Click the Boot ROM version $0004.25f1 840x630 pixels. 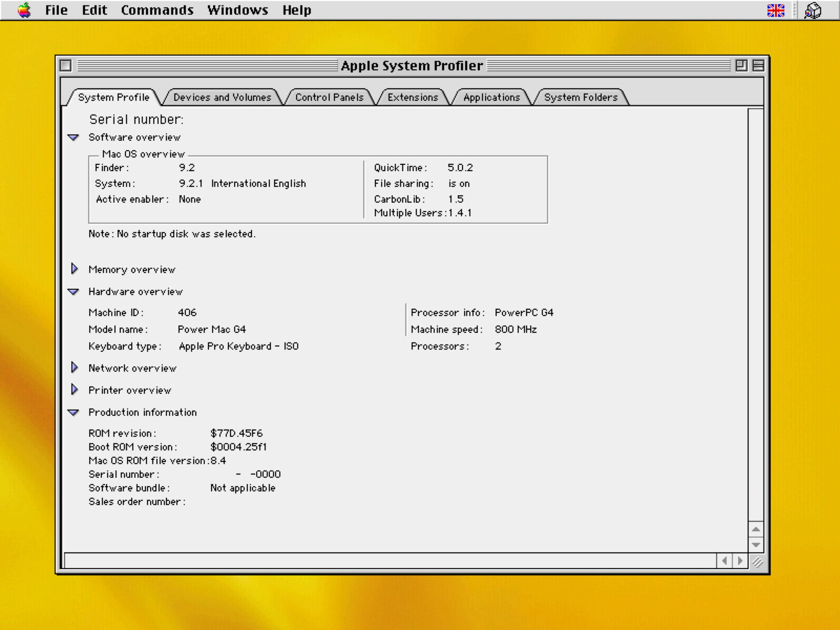(238, 447)
